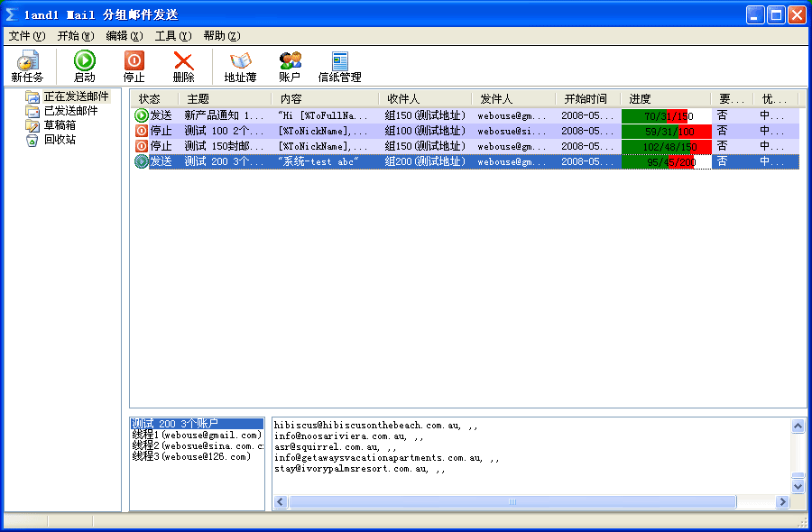The width and height of the screenshot is (812, 532).
Task: Minimize the 1and1 Mail window
Action: 755,15
